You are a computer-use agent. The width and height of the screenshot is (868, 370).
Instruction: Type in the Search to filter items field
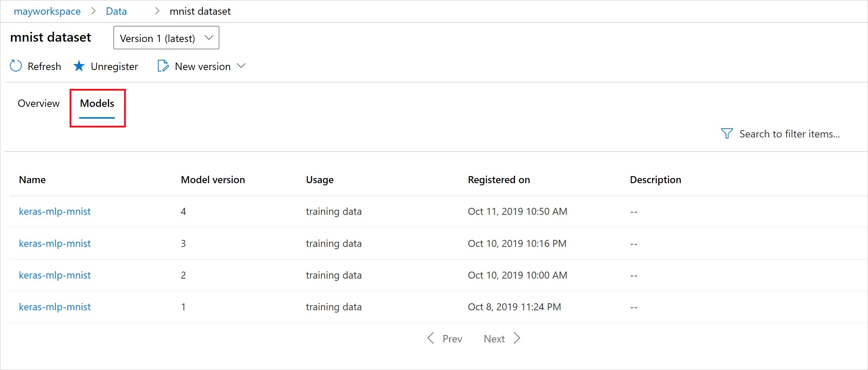789,134
